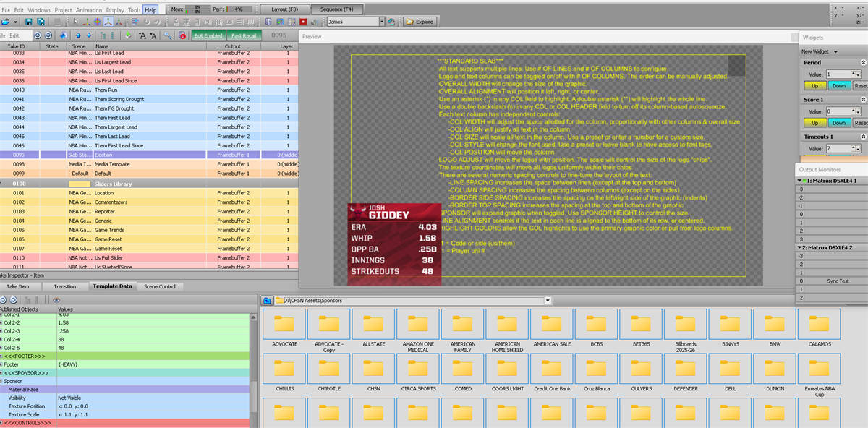This screenshot has height=428, width=868.
Task: Click the larger text size A icon
Action: coord(142,35)
